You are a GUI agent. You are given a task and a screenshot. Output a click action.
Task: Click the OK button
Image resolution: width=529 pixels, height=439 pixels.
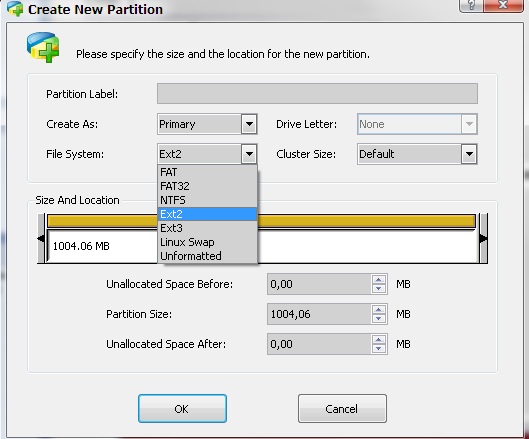(x=182, y=409)
